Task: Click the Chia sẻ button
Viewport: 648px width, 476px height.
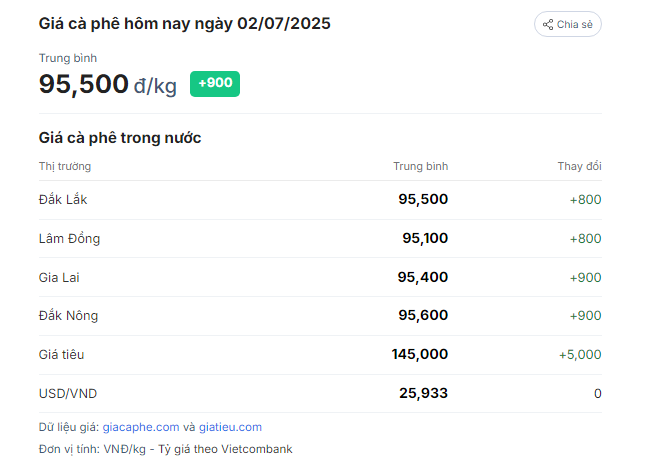Action: [568, 24]
